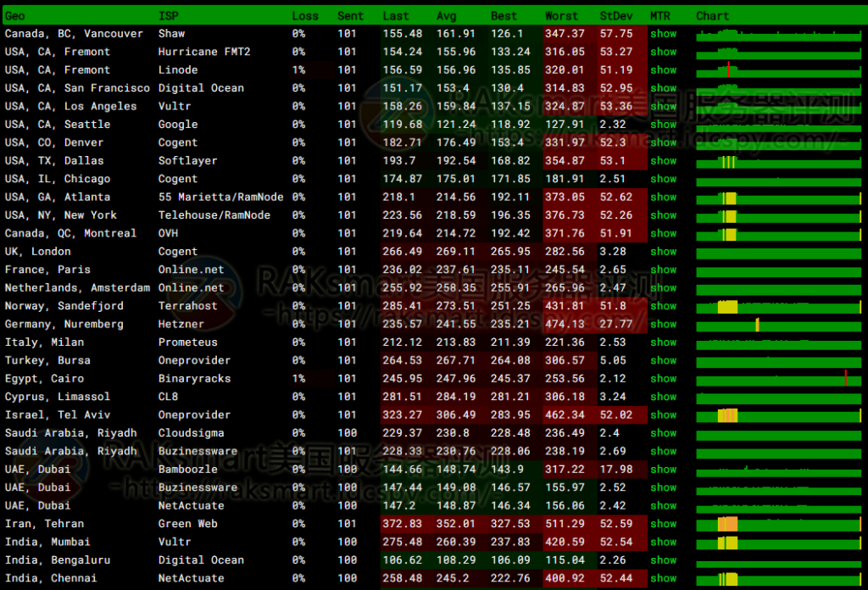This screenshot has width=868, height=590.
Task: Open the chart for India, Chennai
Action: [x=778, y=579]
